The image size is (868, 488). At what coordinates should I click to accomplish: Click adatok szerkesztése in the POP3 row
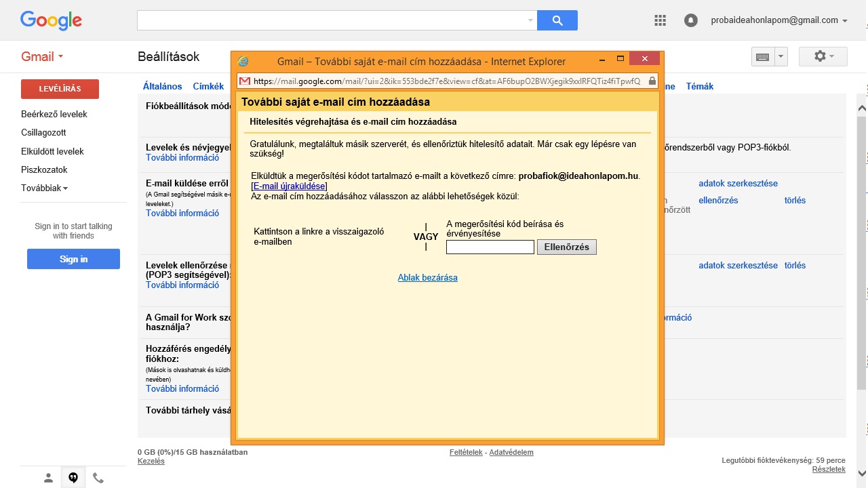[738, 265]
